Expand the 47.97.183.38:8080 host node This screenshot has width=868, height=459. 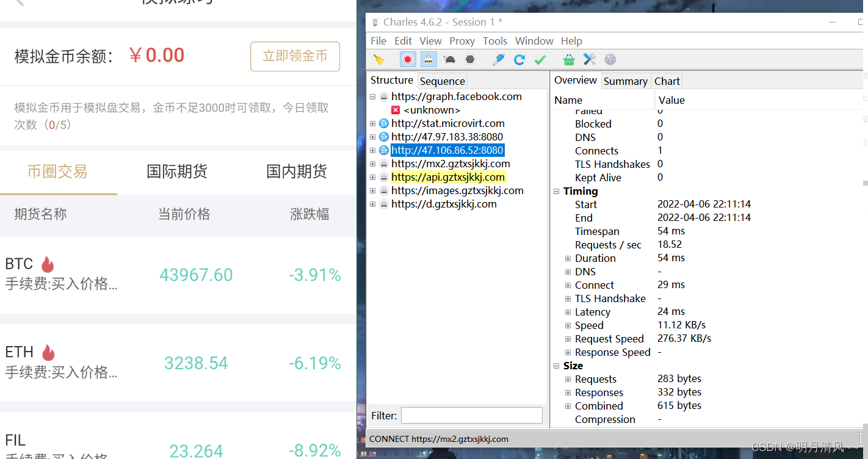click(373, 137)
